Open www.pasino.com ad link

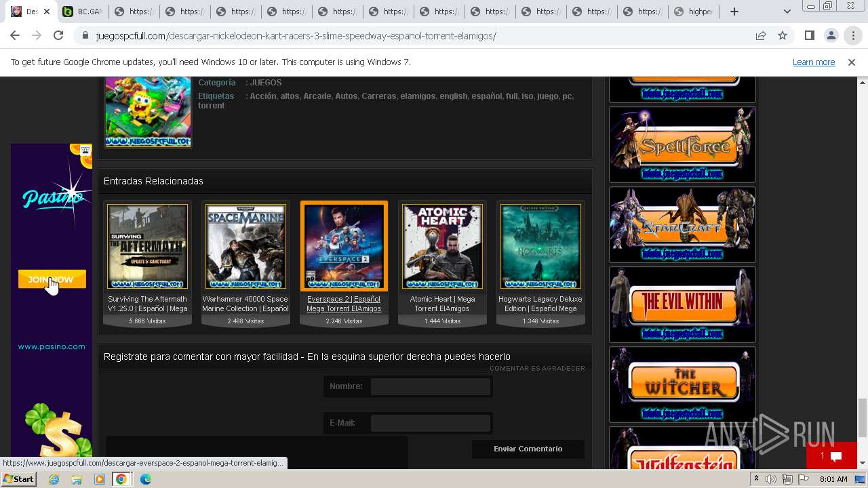(52, 346)
